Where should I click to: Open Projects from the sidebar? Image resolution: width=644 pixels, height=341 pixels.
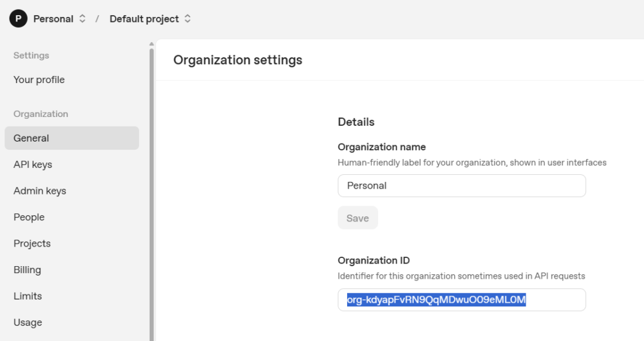[x=32, y=243]
